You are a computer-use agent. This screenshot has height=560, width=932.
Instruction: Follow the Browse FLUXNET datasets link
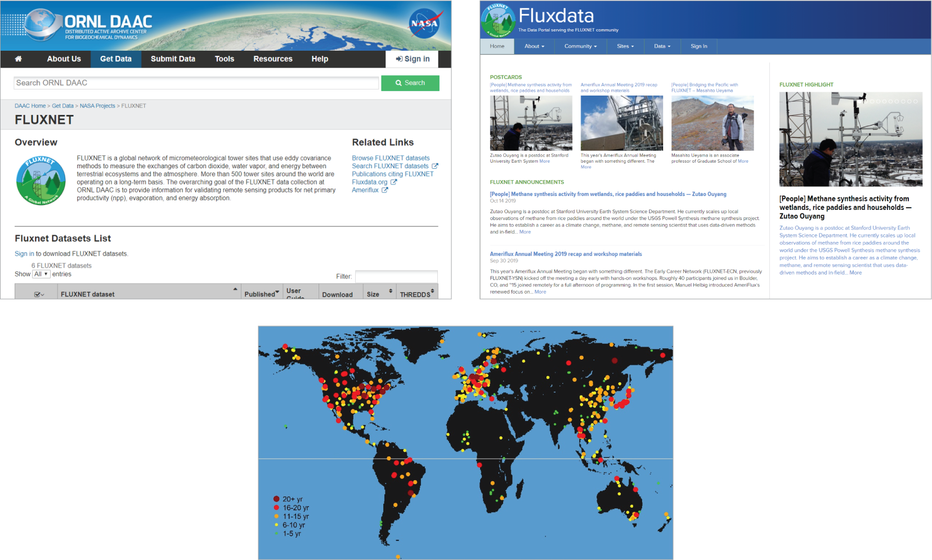click(x=391, y=158)
